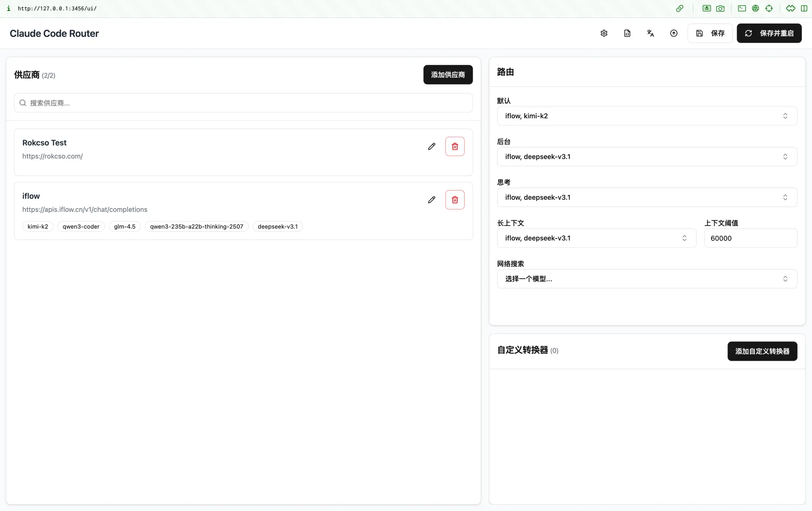
Task: Click the 搜索供应商 search field
Action: click(243, 103)
